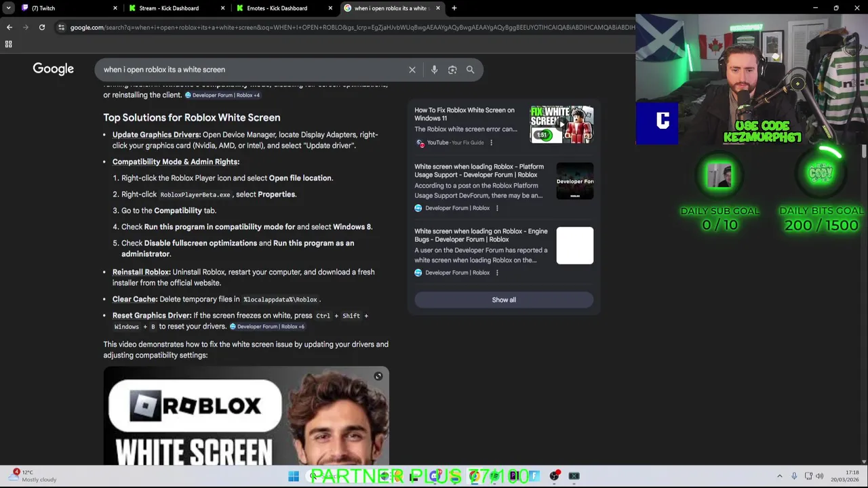868x488 pixels.
Task: Click the page vertical scrollbar thumb
Action: [x=864, y=151]
